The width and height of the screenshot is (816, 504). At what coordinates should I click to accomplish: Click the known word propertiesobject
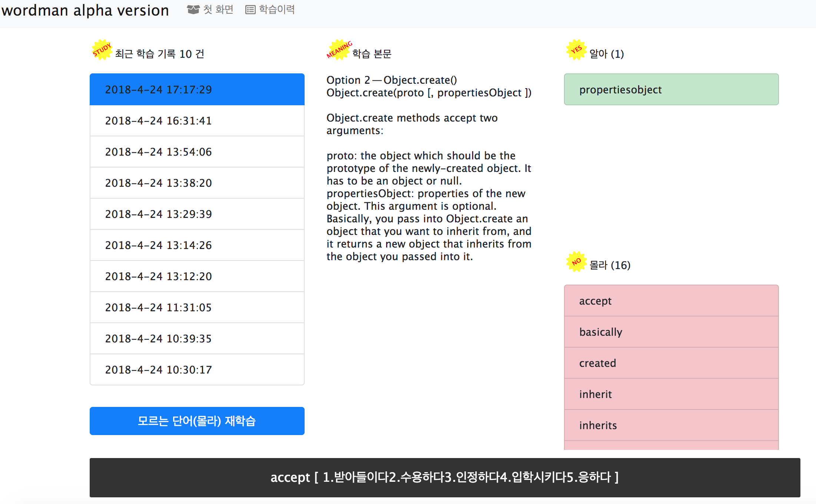(x=671, y=89)
